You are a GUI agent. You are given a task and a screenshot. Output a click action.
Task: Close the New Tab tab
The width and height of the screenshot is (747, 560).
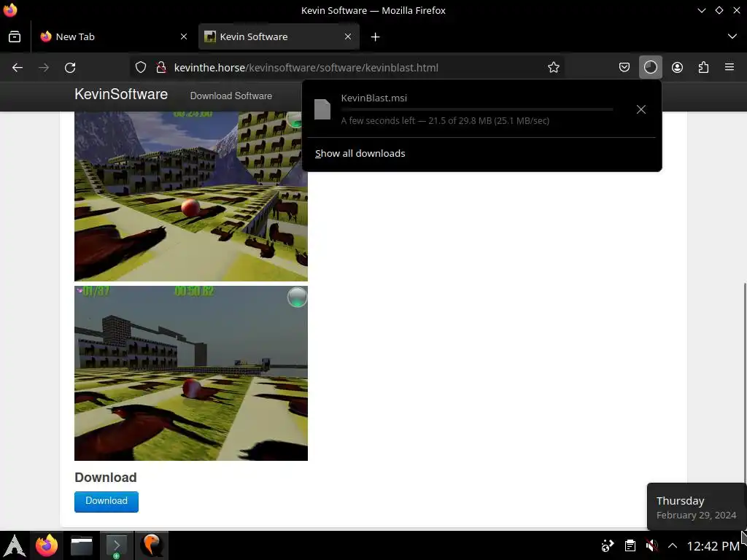pos(184,36)
